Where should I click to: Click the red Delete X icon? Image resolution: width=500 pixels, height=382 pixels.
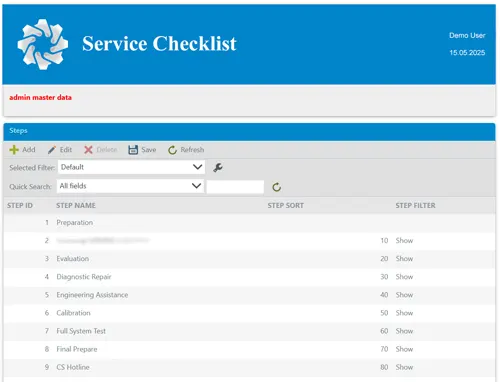pos(88,150)
